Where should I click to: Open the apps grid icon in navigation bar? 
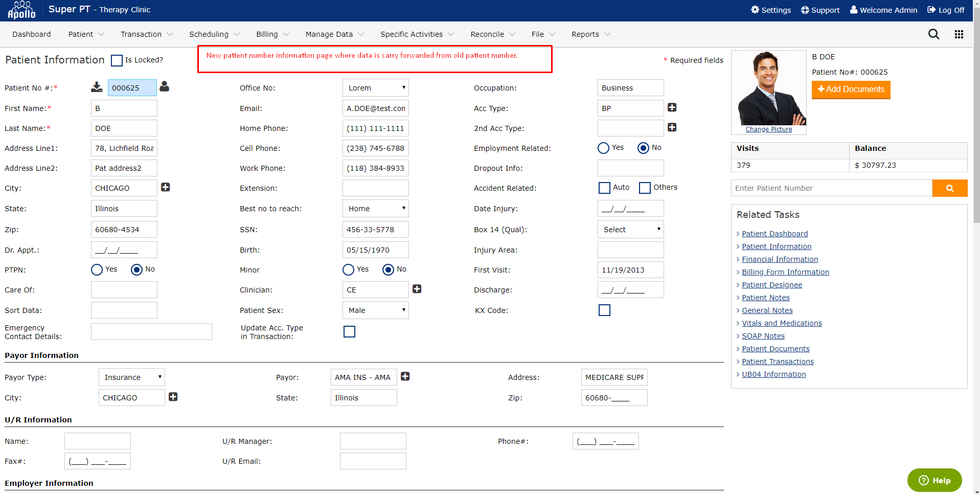click(x=959, y=34)
